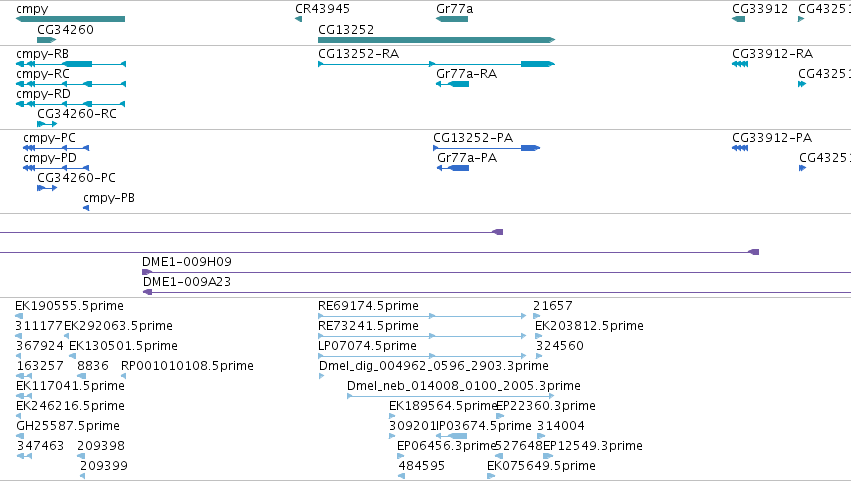
Task: Select the EK190555.5prime EST marker
Action: tap(19, 316)
